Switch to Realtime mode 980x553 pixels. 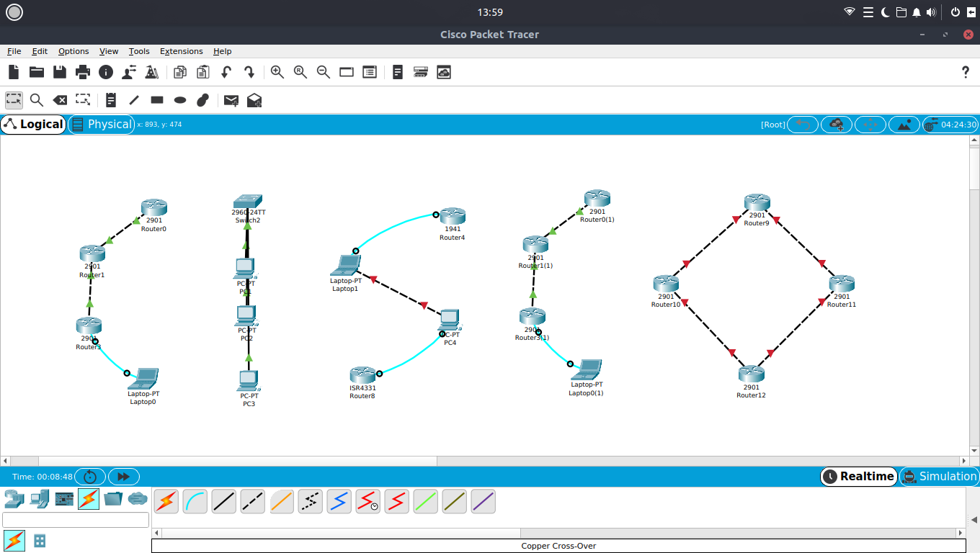point(858,476)
